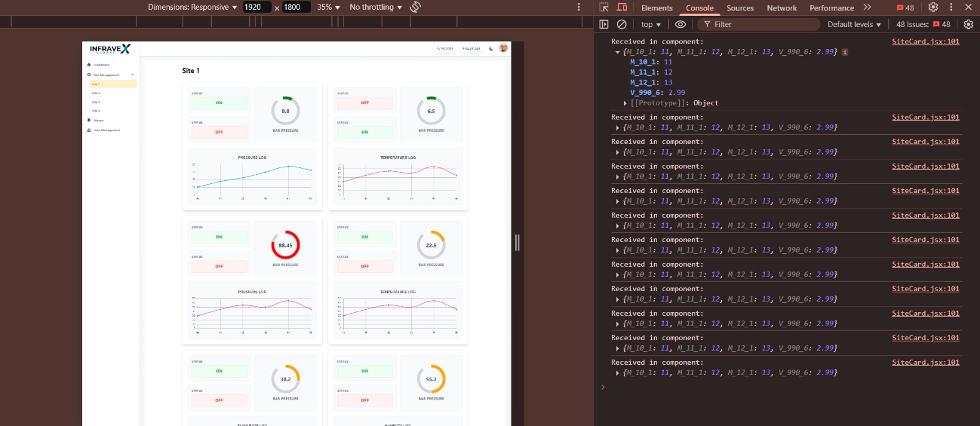Switch to the Sources tab
The height and width of the screenshot is (426, 980).
tap(740, 8)
